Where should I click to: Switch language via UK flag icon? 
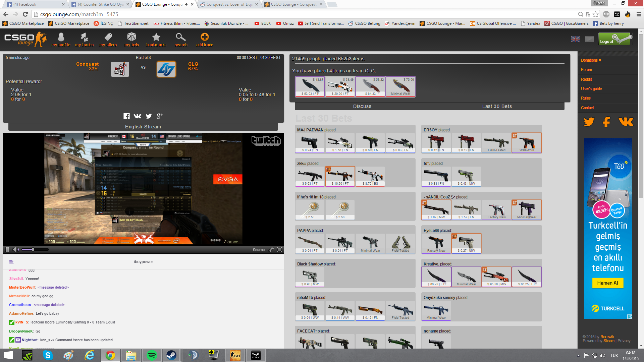[x=575, y=39]
